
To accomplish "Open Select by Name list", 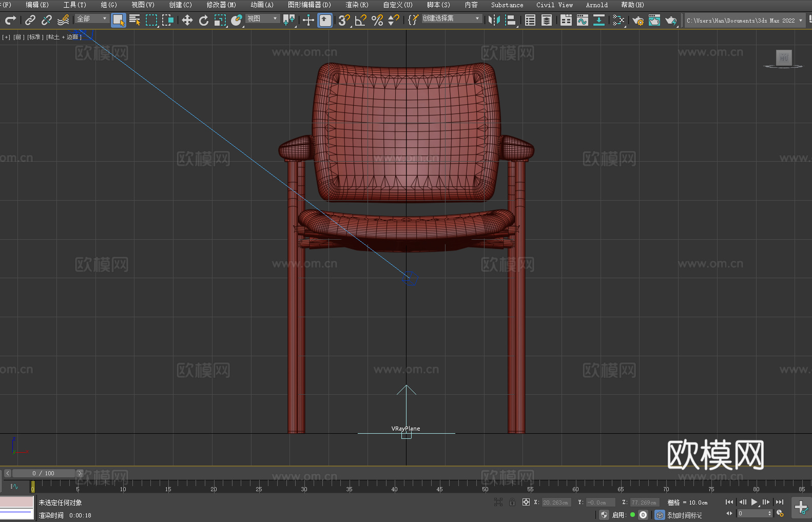I will (135, 20).
